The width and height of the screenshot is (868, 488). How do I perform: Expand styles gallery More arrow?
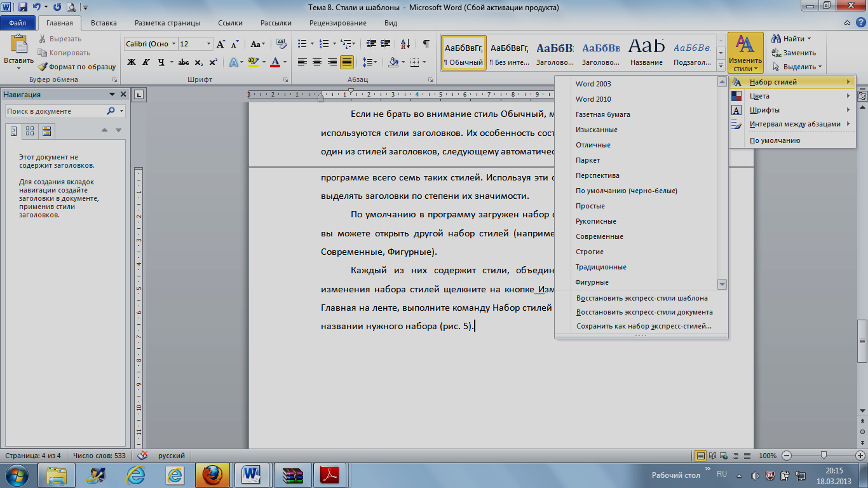[721, 66]
